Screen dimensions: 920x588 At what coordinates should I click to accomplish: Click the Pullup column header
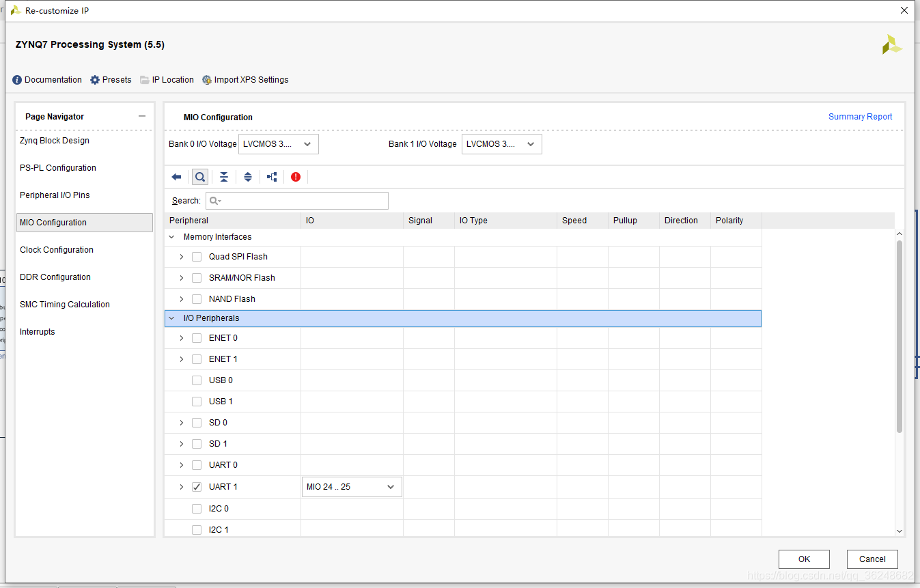click(x=633, y=221)
